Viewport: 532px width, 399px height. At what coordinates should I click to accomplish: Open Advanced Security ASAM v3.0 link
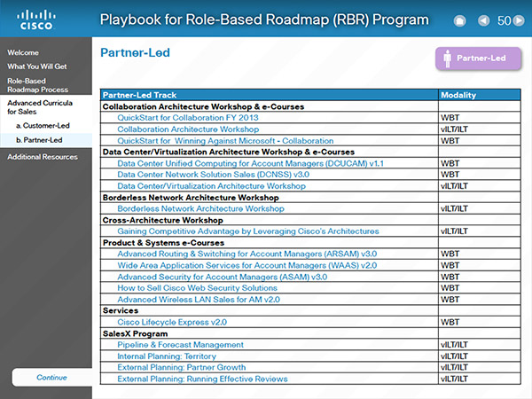223,277
